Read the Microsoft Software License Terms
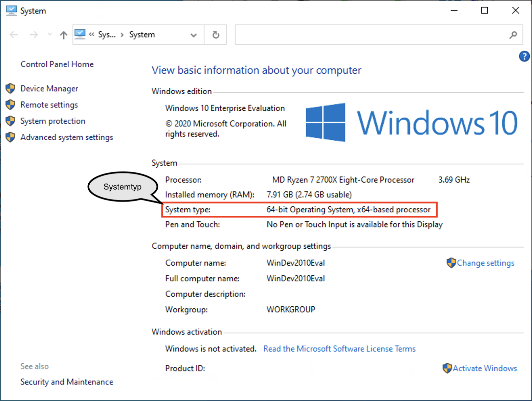 (x=339, y=349)
